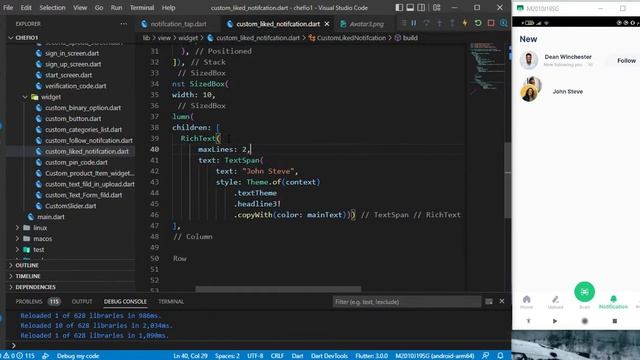This screenshot has height=360, width=640.
Task: Click Dart DevTools in status bar
Action: [329, 356]
